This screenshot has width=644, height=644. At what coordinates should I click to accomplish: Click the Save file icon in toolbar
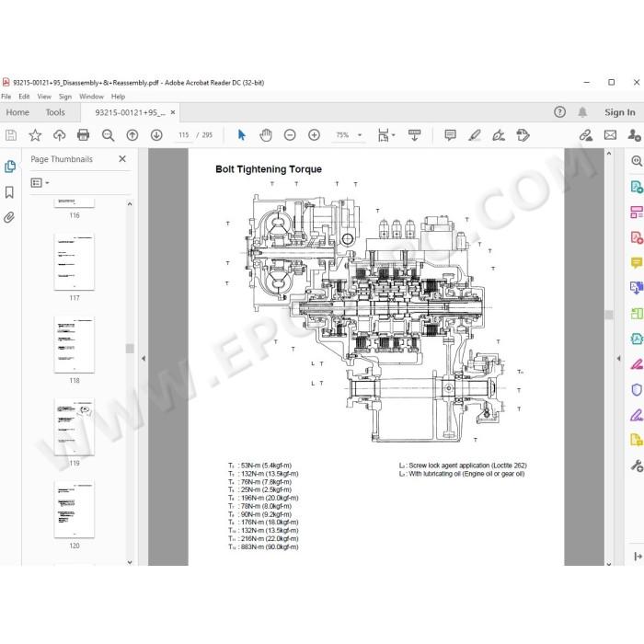(11, 135)
